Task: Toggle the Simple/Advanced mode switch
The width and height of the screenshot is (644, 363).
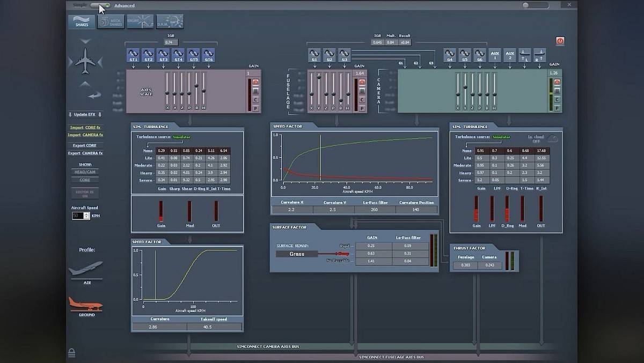Action: pyautogui.click(x=100, y=5)
